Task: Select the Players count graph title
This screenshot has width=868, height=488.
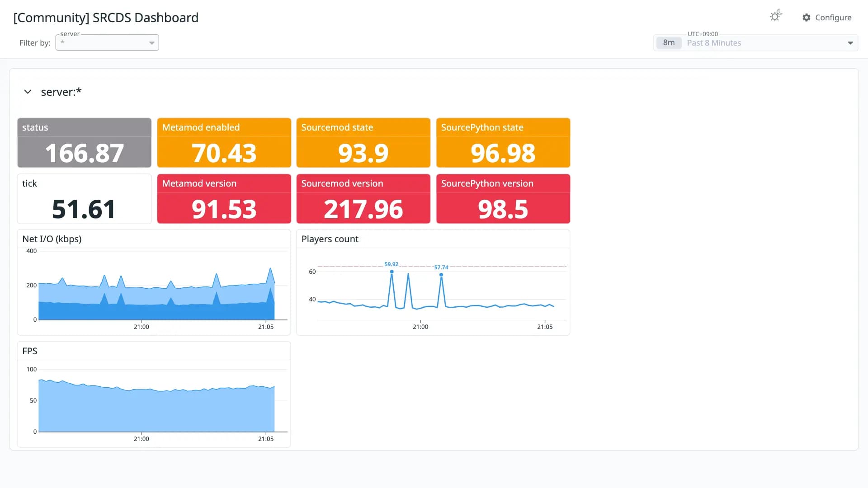Action: (x=330, y=239)
